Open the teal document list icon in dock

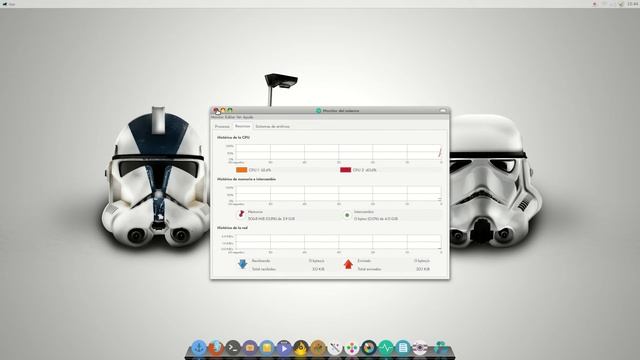(402, 347)
